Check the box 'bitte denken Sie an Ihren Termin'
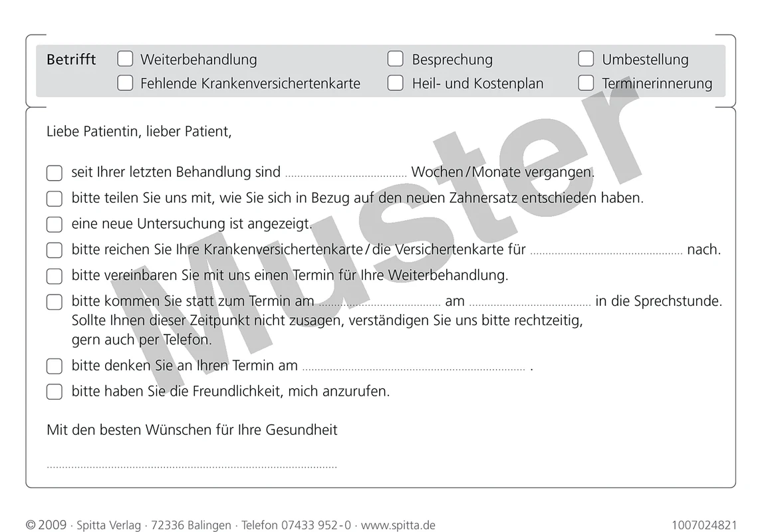This screenshot has width=766, height=532. tap(54, 366)
